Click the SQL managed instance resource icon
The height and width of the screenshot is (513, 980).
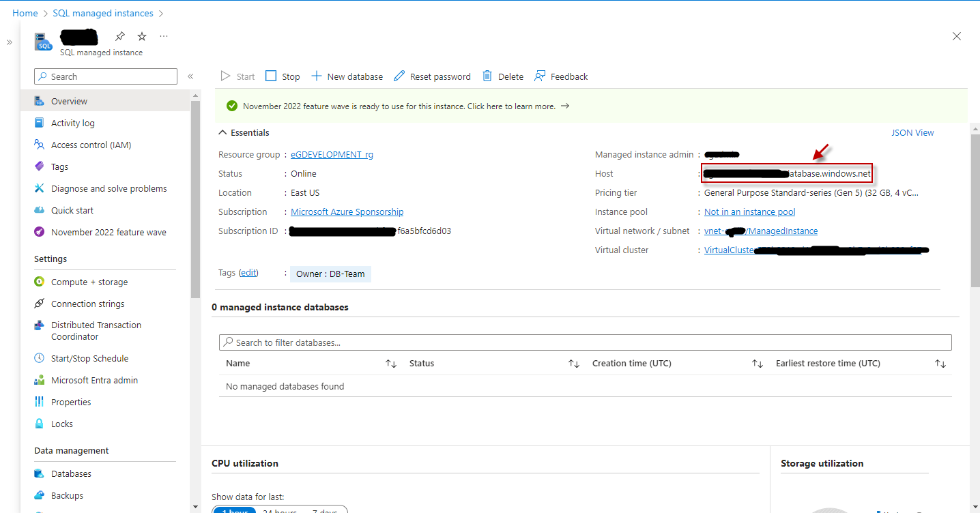click(x=44, y=42)
